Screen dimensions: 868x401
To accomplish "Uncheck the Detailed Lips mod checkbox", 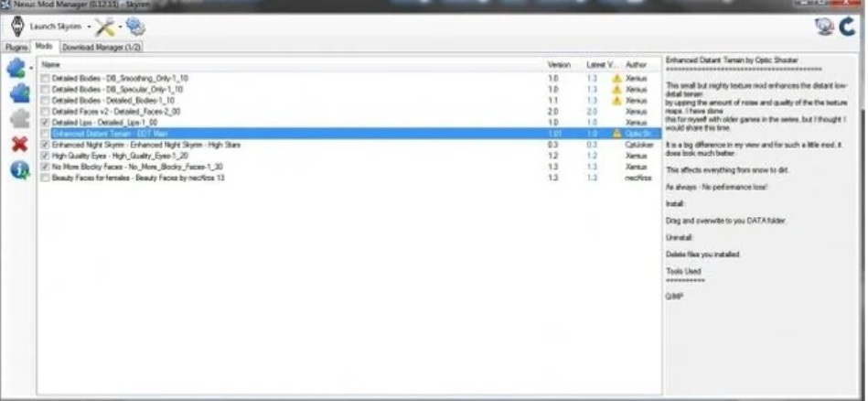I will [45, 123].
